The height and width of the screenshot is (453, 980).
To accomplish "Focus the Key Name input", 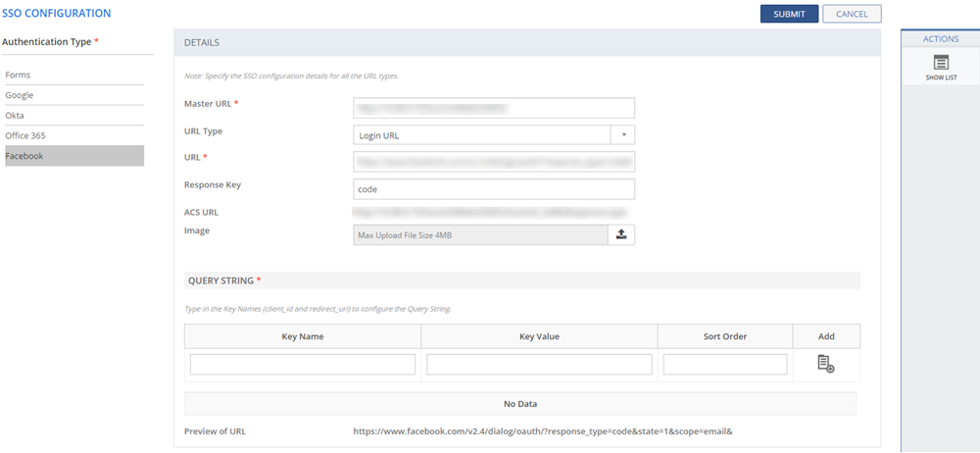I will (x=303, y=365).
